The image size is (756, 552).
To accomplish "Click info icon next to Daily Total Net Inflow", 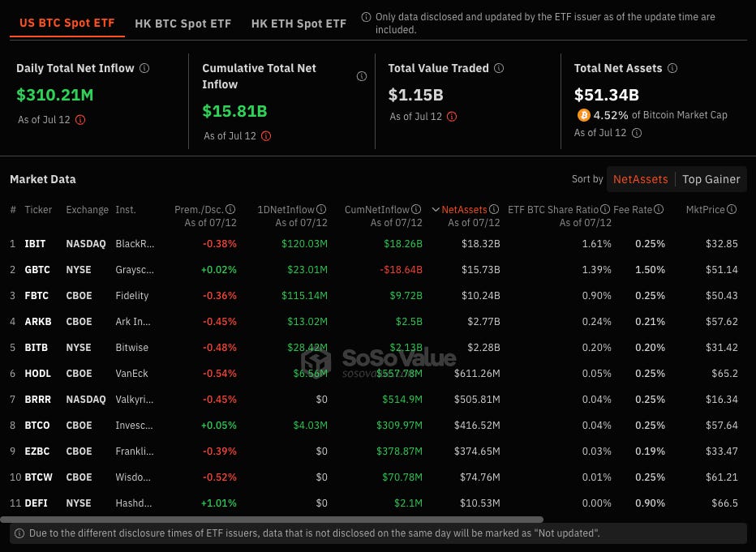I will point(144,68).
